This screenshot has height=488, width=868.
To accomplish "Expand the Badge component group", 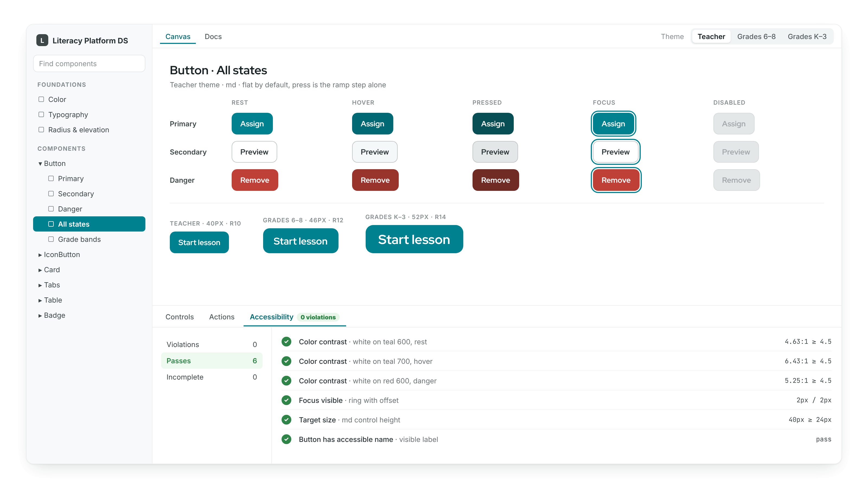I will pyautogui.click(x=89, y=315).
